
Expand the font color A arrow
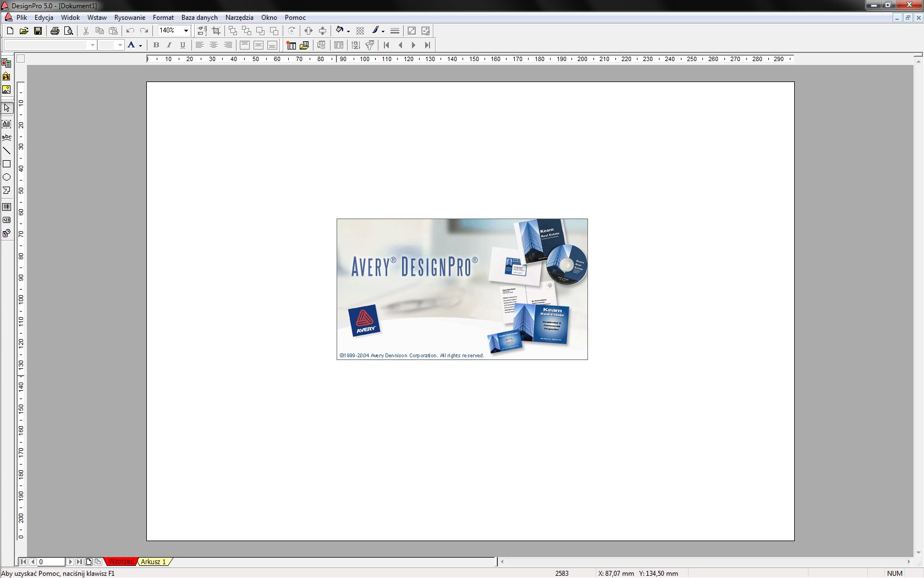[141, 46]
